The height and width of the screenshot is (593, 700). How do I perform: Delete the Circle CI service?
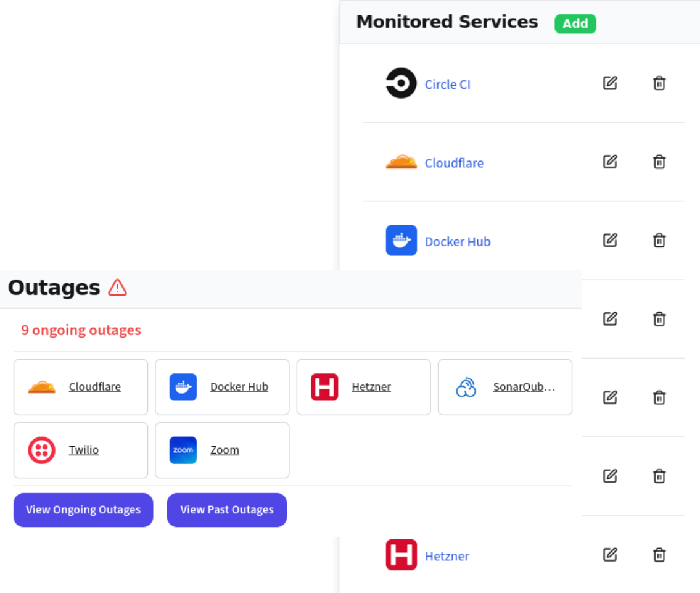[x=659, y=83]
